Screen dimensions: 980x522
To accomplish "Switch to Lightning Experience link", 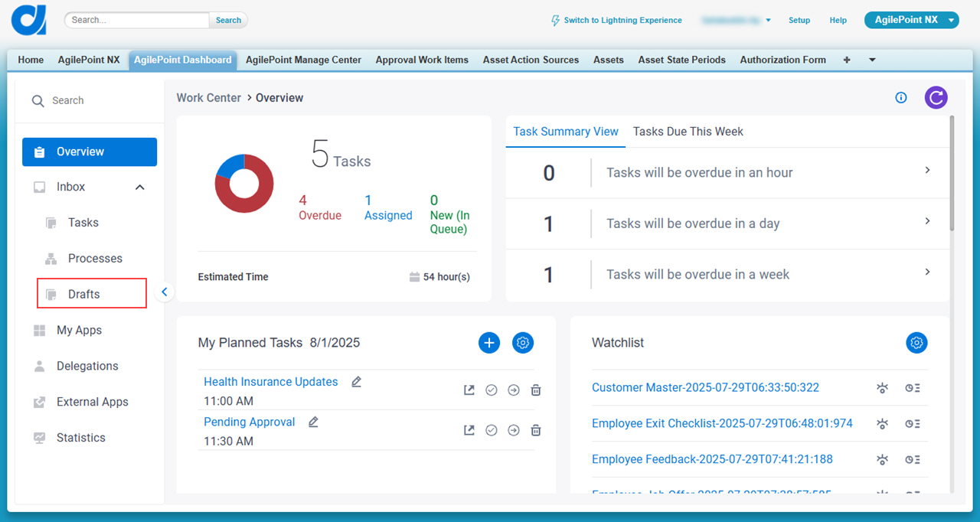I will (616, 21).
